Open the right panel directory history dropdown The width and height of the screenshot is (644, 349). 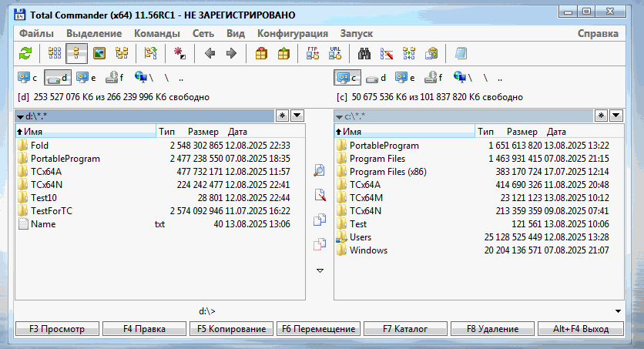point(616,116)
